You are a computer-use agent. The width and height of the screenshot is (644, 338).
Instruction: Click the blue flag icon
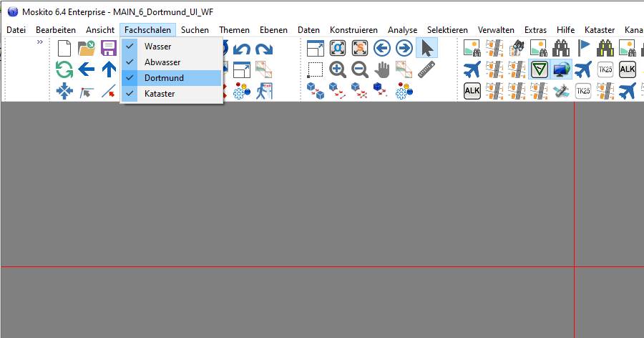click(x=584, y=49)
